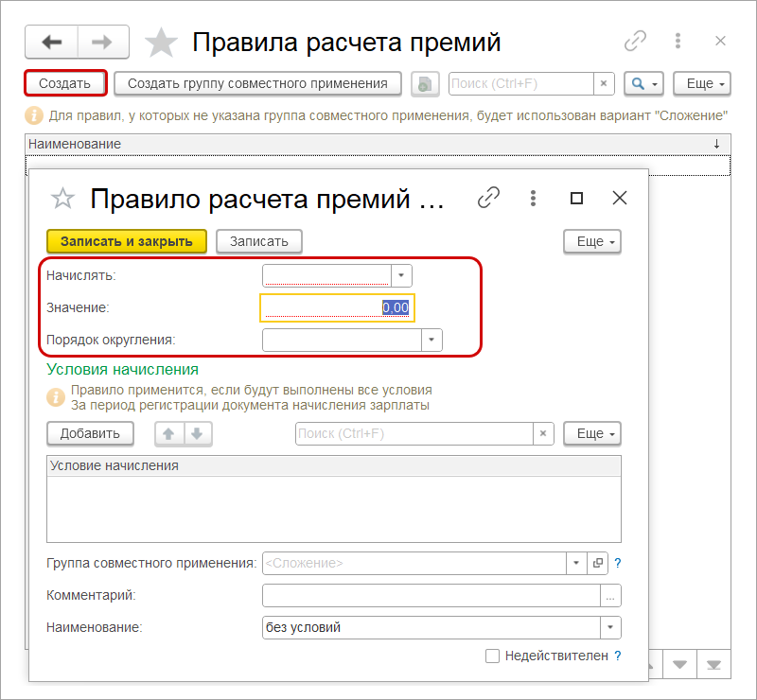757x700 pixels.
Task: Maximize the 'Правило расчета премий' dialog
Action: click(576, 198)
